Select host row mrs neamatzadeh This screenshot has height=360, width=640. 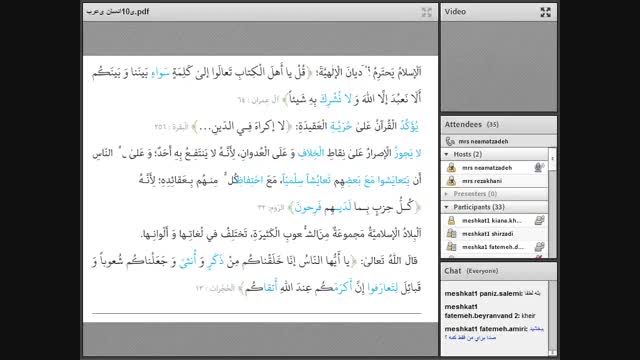click(x=495, y=168)
